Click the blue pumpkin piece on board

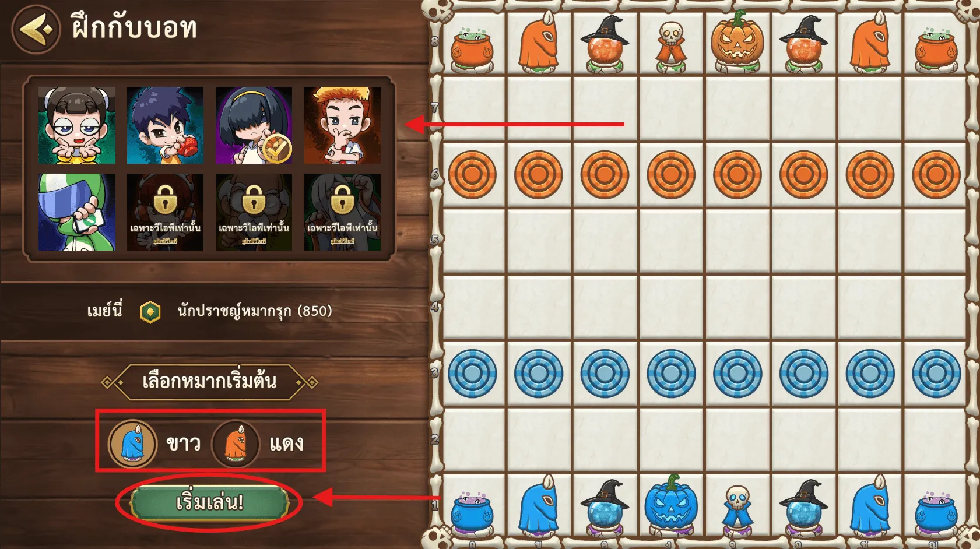coord(671,505)
